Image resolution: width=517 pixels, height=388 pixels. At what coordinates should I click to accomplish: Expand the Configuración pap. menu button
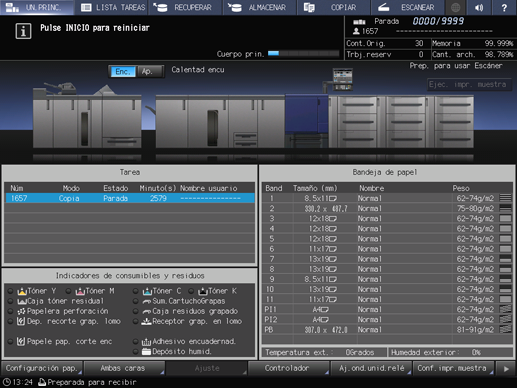pos(42,368)
